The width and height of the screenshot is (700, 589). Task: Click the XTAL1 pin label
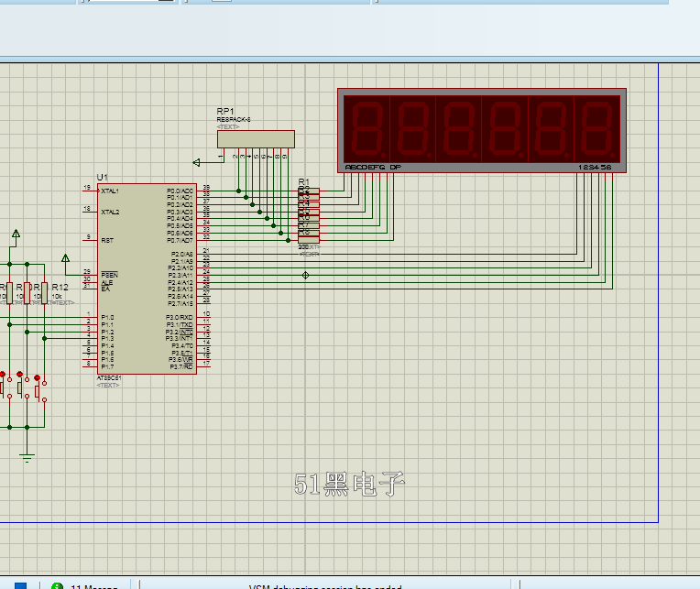click(110, 191)
